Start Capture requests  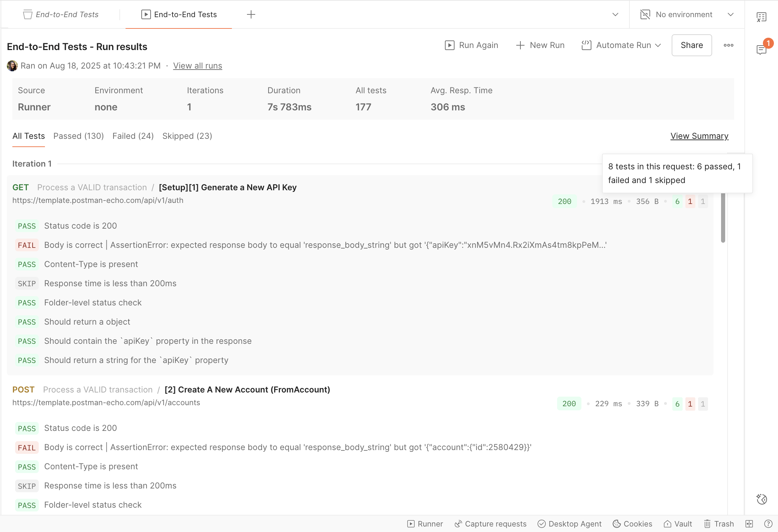490,524
